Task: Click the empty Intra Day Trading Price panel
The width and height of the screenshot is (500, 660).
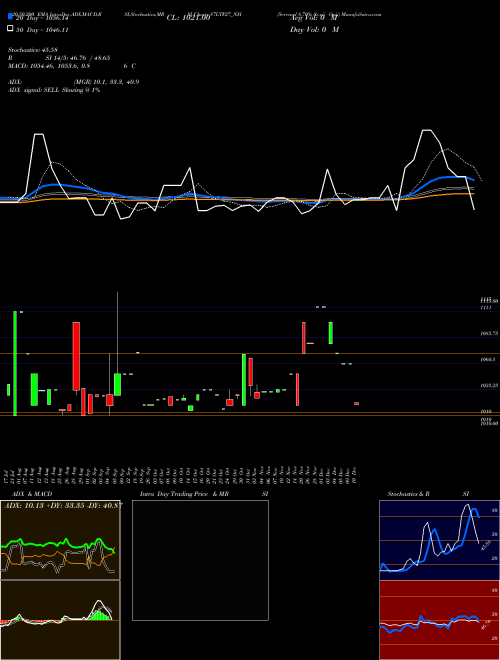Action: coord(200,560)
